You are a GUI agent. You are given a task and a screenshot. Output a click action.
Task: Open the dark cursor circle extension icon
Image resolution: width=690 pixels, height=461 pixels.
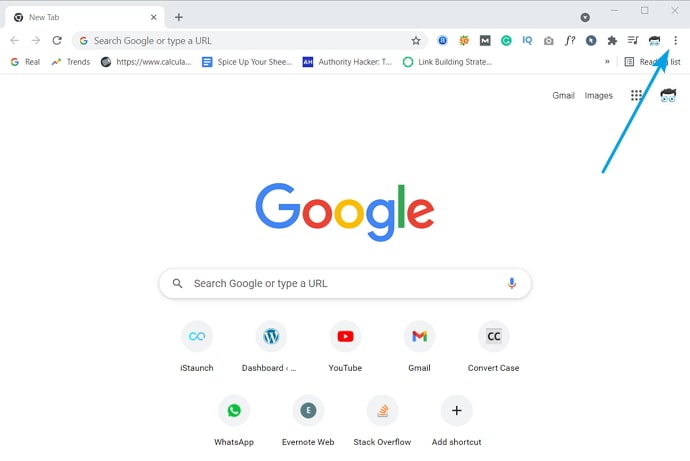pyautogui.click(x=591, y=40)
